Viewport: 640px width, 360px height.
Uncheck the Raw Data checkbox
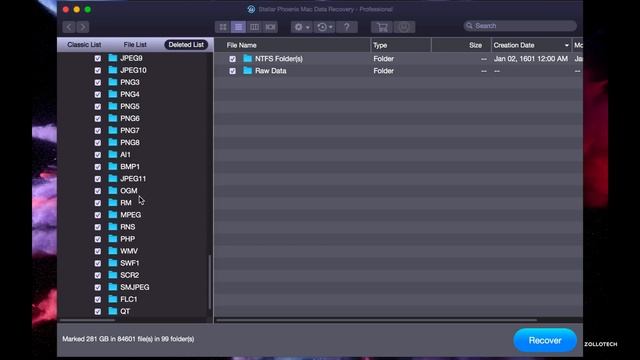tap(232, 71)
